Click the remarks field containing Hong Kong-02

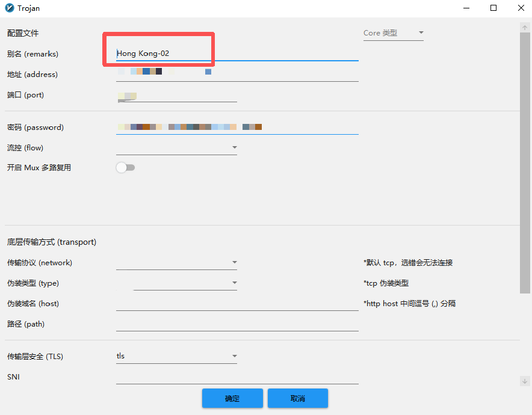237,54
